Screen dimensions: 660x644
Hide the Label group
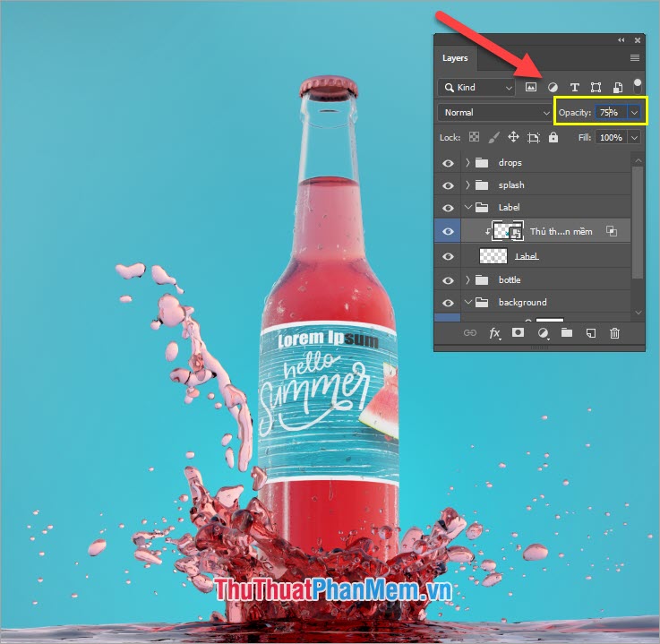[448, 208]
